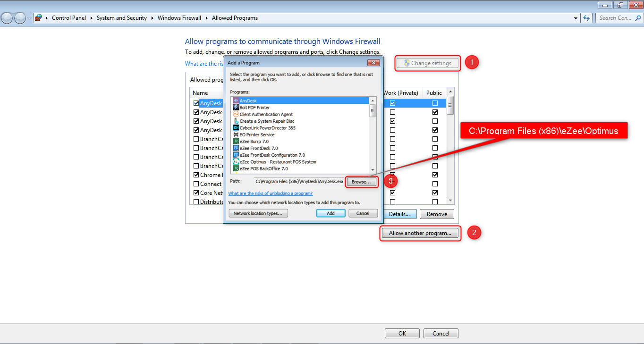The height and width of the screenshot is (344, 644).
Task: Toggle the Chrome entry's name checkbox
Action: click(196, 175)
